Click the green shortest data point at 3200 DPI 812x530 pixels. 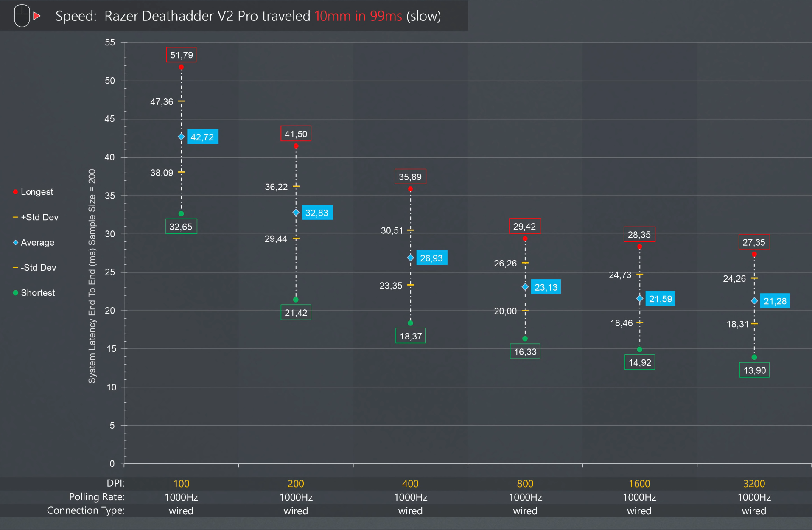click(x=754, y=357)
